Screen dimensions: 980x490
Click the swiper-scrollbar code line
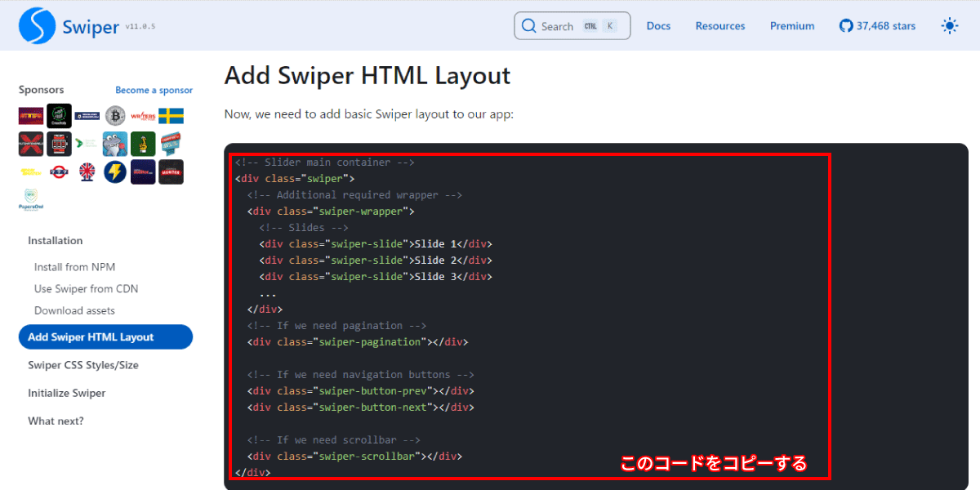[354, 457]
